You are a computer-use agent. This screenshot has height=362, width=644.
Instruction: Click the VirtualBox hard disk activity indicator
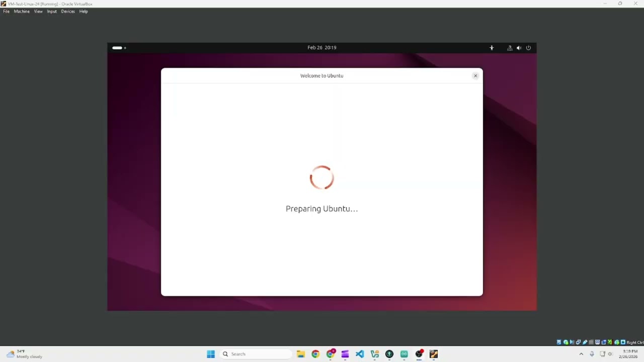[x=559, y=342]
